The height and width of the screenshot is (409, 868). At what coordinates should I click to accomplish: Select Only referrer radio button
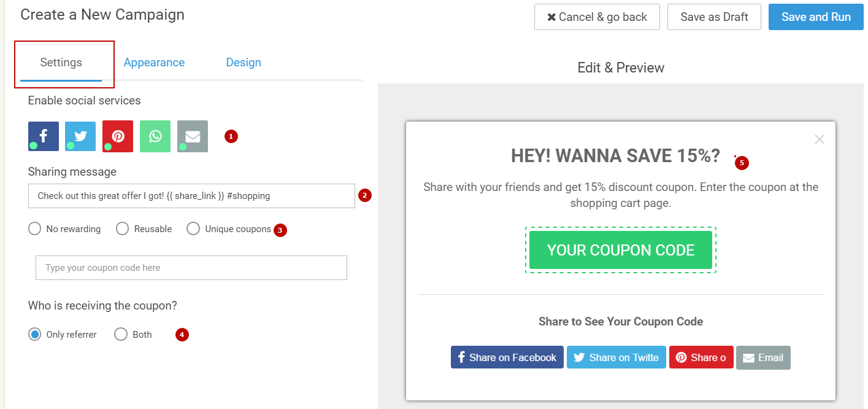[x=35, y=335]
